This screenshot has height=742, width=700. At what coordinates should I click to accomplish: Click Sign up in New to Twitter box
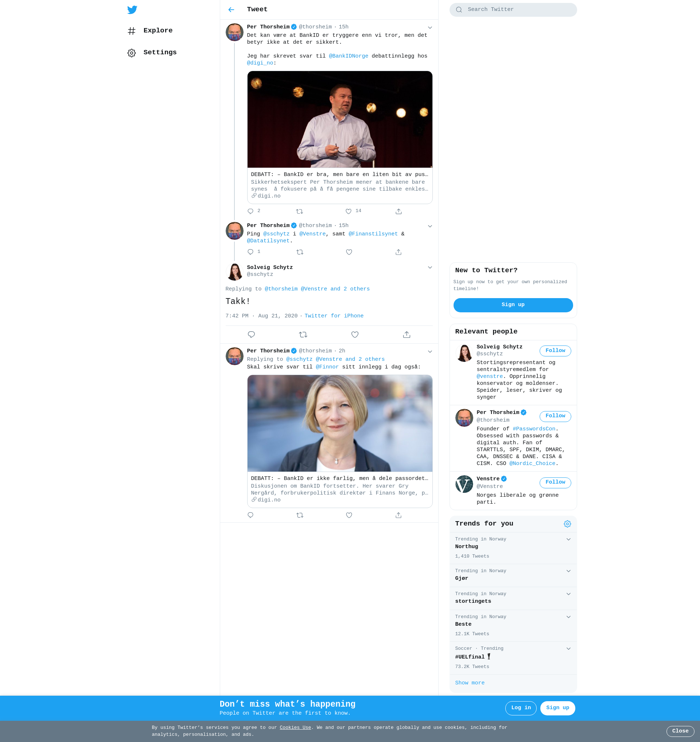[x=513, y=305]
